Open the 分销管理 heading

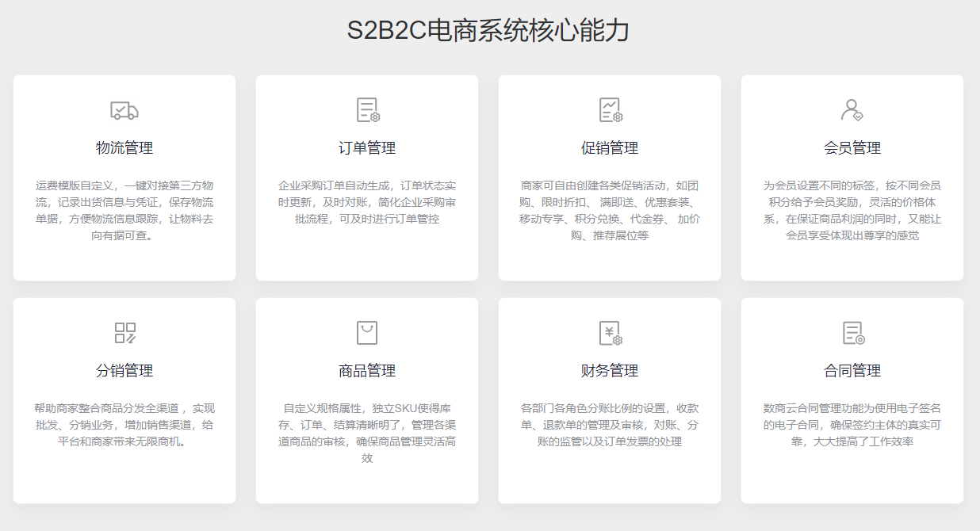click(x=124, y=371)
